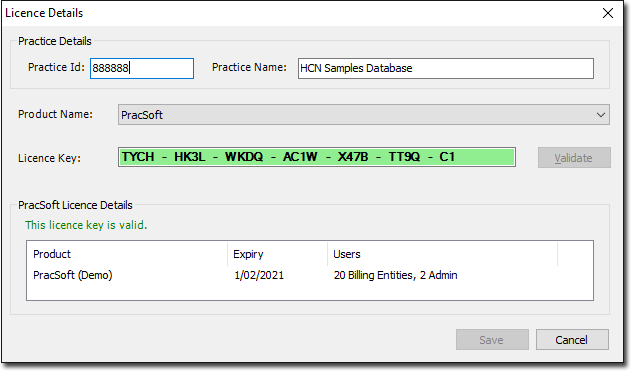Viewport: 631px width, 371px height.
Task: Click the Licence Details window title
Action: (44, 13)
